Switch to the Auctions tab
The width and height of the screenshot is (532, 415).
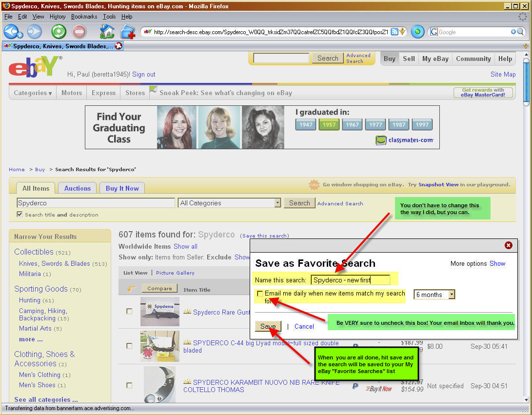click(78, 188)
